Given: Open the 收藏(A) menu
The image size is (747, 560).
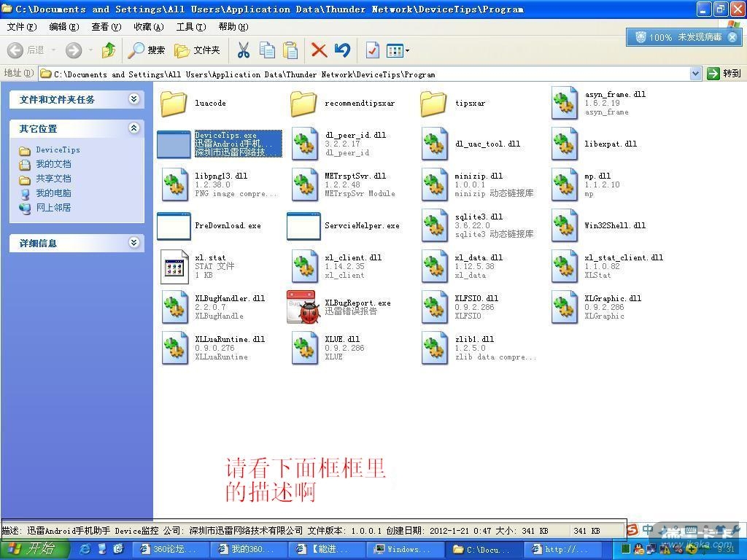Looking at the screenshot, I should click(x=149, y=27).
